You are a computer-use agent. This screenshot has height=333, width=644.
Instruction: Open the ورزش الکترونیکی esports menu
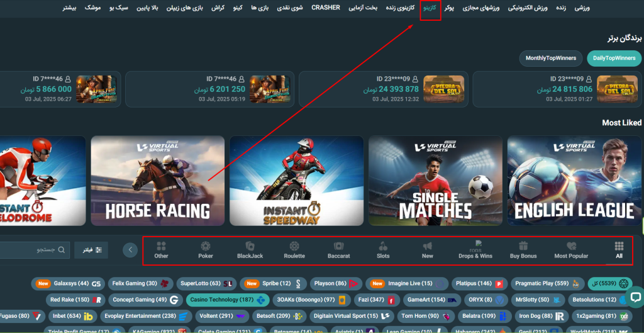coord(528,8)
